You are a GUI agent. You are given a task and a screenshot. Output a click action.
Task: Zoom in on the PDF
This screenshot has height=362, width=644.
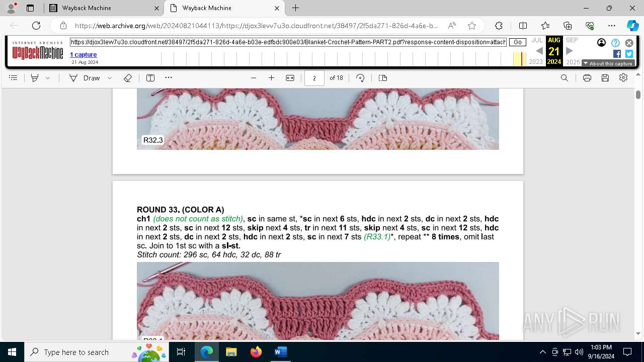pyautogui.click(x=271, y=78)
